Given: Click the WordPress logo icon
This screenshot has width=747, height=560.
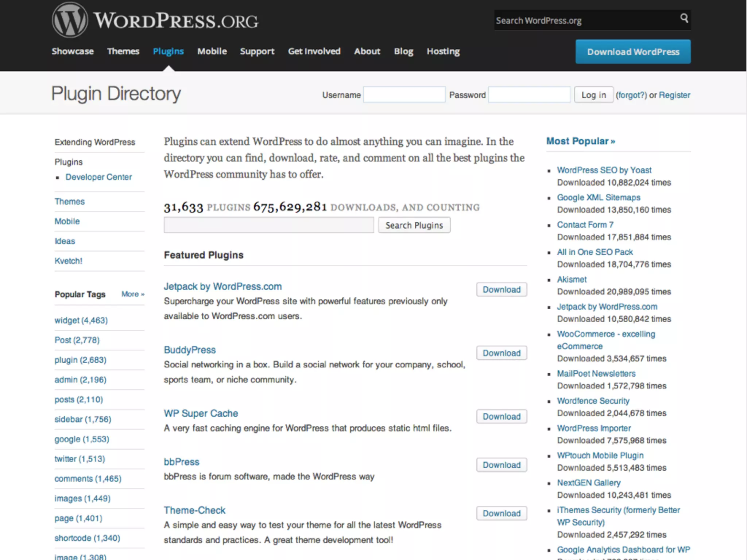Looking at the screenshot, I should pyautogui.click(x=70, y=20).
